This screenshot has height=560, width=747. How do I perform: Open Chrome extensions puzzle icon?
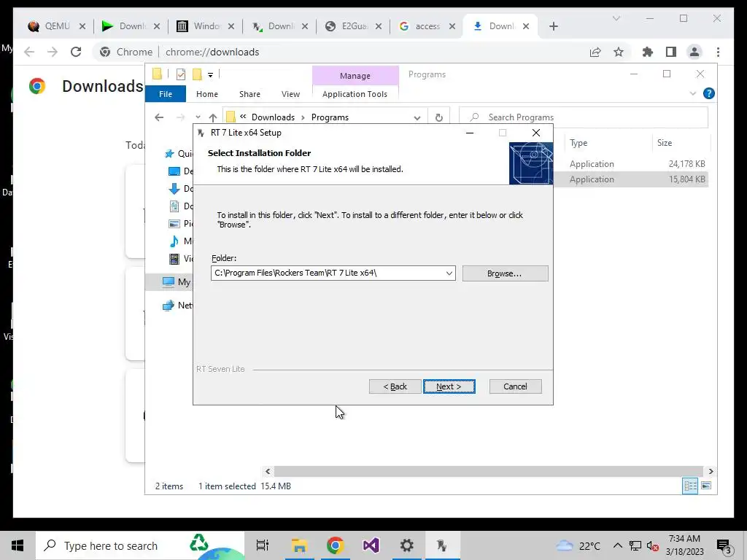tap(648, 52)
